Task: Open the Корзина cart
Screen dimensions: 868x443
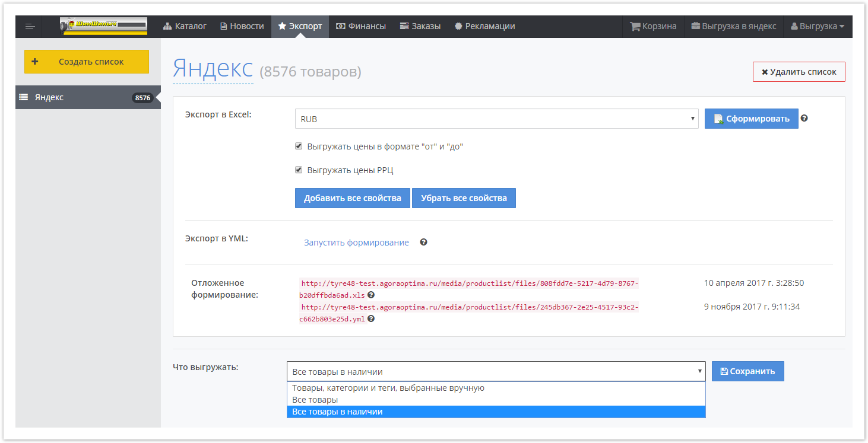Action: [653, 26]
